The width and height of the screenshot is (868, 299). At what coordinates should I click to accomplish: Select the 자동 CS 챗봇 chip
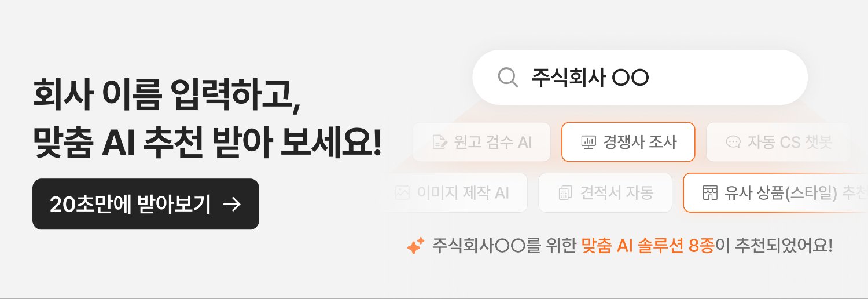778,142
